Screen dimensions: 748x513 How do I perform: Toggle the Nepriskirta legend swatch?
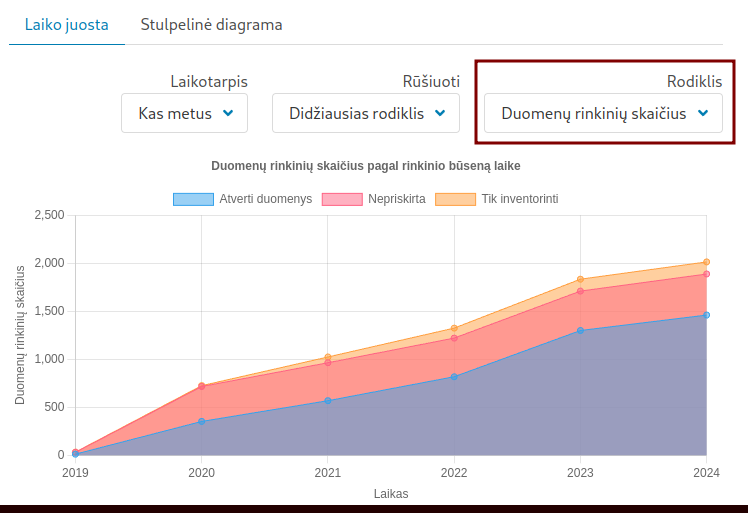pyautogui.click(x=342, y=199)
